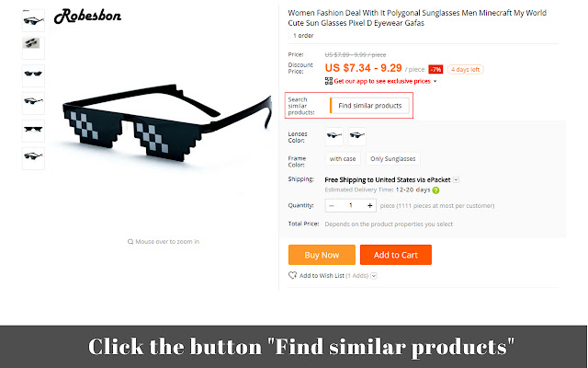Choose the 'with case' option
588x368 pixels.
[x=343, y=159]
